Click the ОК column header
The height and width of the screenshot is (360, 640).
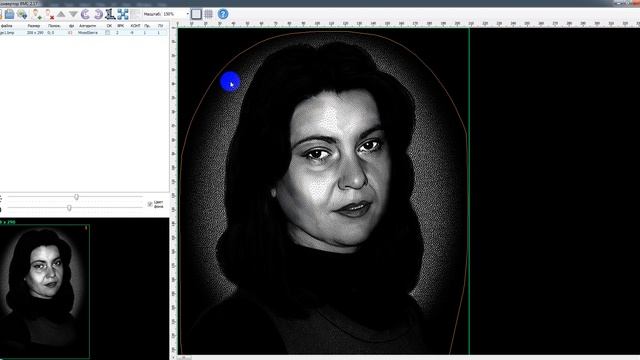tap(109, 26)
